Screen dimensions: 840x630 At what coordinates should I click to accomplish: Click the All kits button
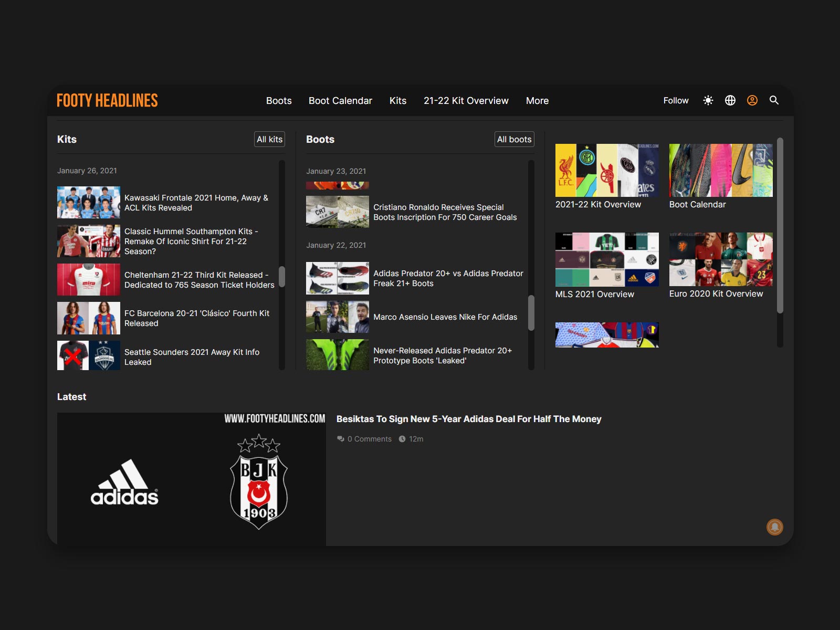[x=269, y=139]
